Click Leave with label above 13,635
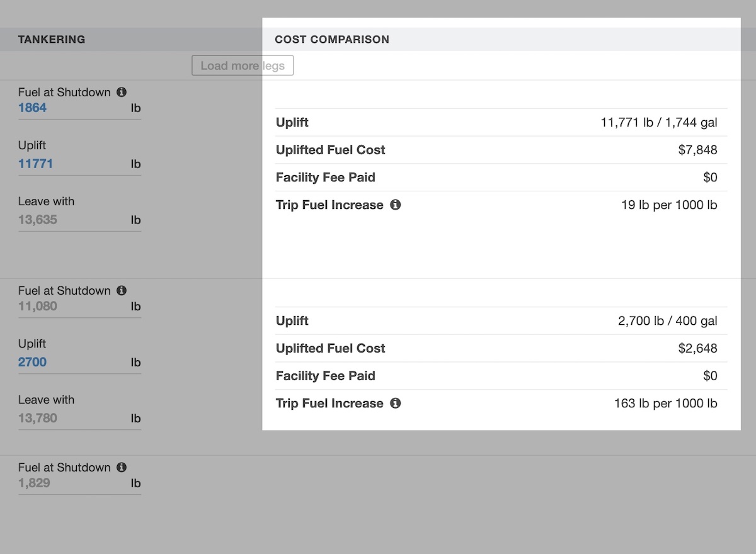 tap(46, 201)
